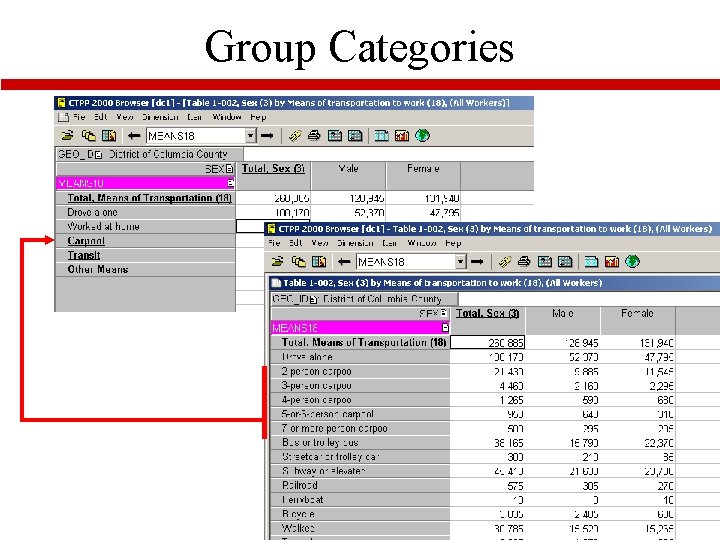Select Carpool group row in back window
This screenshot has height=540, width=720.
click(x=145, y=241)
